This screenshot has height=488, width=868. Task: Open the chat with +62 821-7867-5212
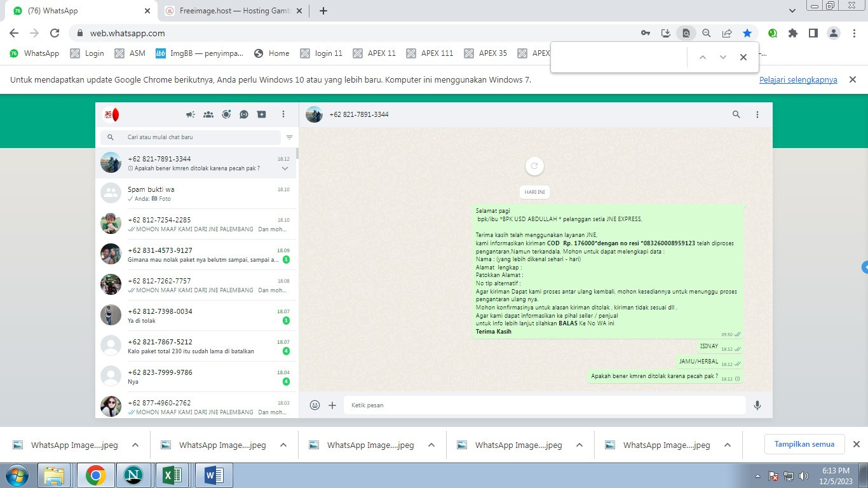coord(196,346)
